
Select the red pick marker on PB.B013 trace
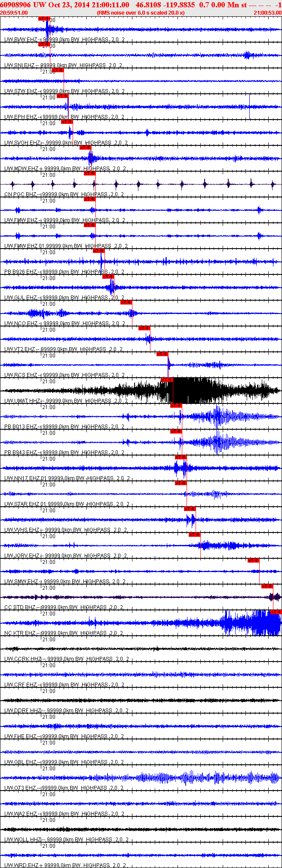[x=176, y=406]
